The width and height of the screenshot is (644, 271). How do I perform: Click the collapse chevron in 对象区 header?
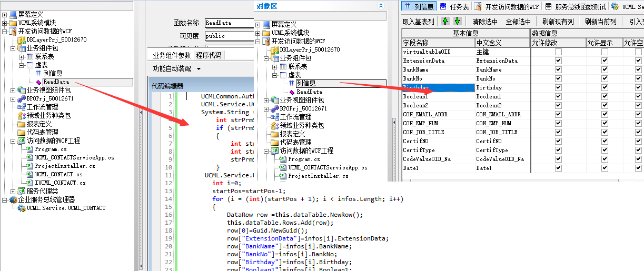[381, 6]
